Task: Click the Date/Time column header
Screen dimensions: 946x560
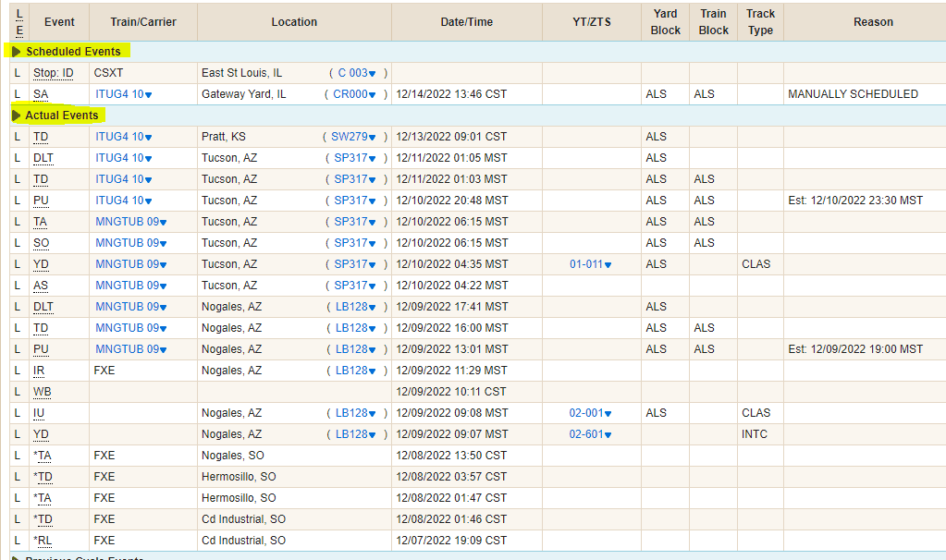Action: point(466,21)
